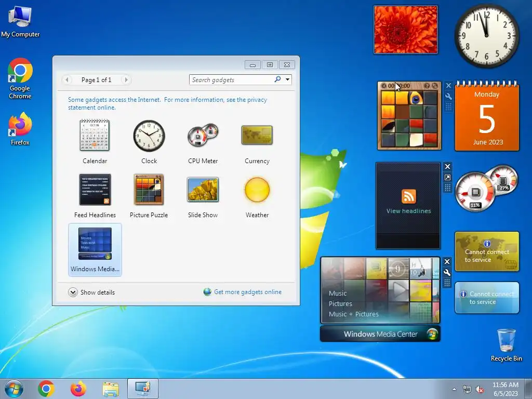Select the Picture Puzzle gadget in gallery
Image resolution: width=532 pixels, height=399 pixels.
coord(149,196)
